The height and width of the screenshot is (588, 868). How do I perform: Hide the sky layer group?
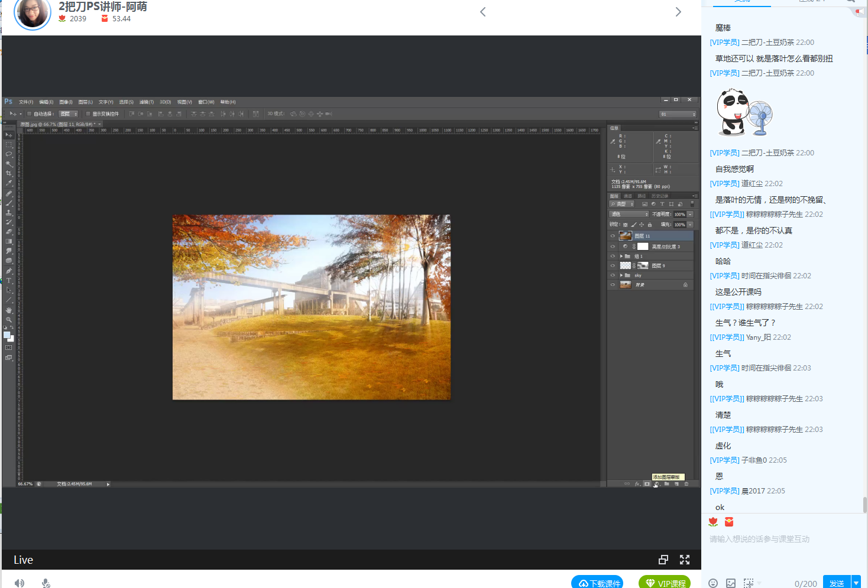point(613,275)
